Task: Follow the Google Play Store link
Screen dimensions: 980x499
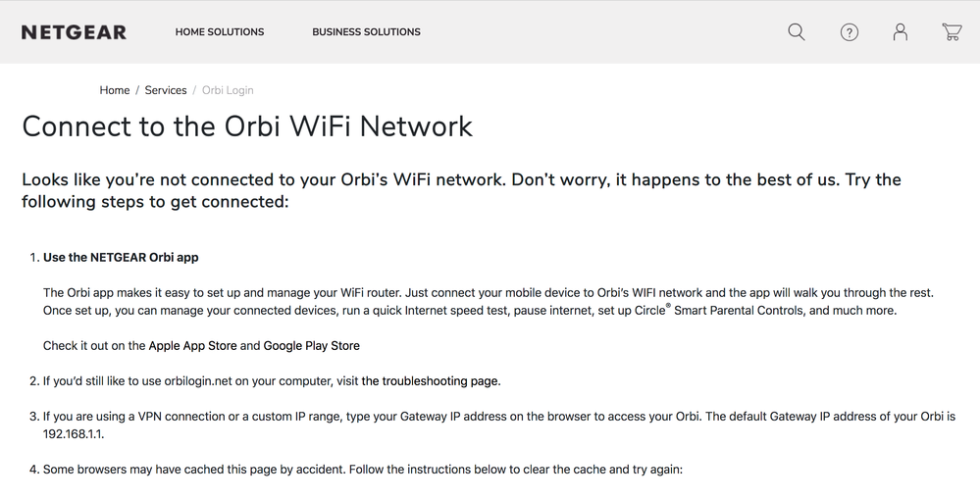Action: [311, 346]
